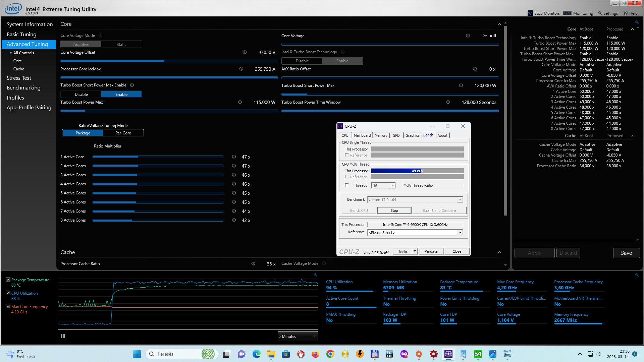Open the 5 Minutes time range dropdown
The width and height of the screenshot is (644, 362).
[x=298, y=337]
